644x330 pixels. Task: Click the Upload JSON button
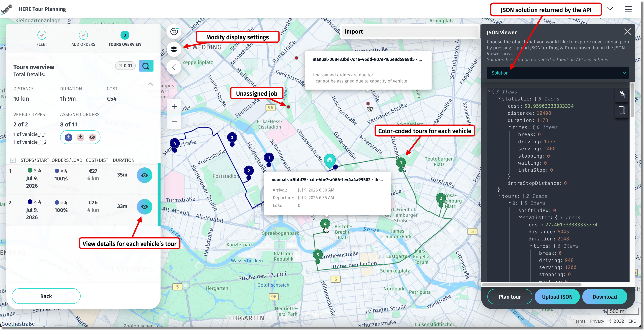click(x=557, y=297)
